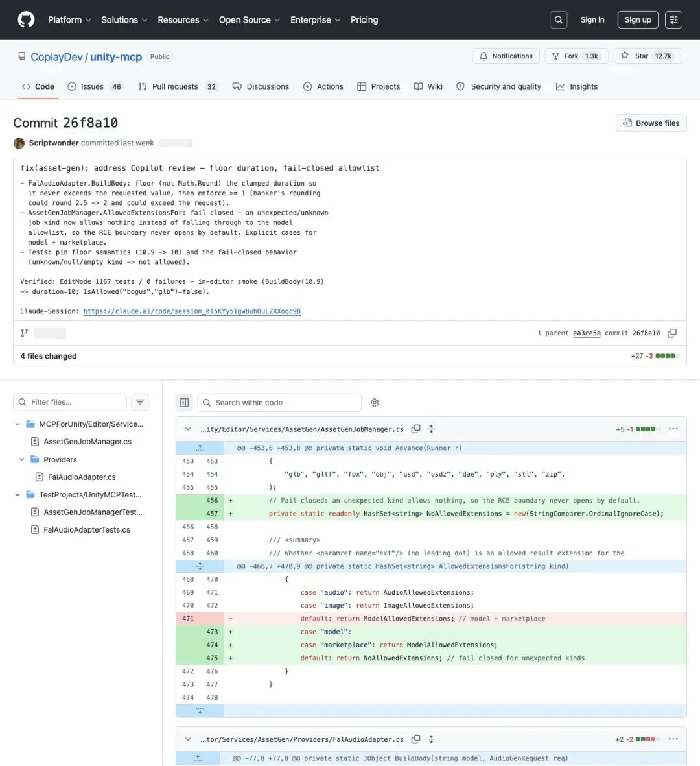700x766 pixels.
Task: Switch to the Wiki tab
Action: pos(428,86)
